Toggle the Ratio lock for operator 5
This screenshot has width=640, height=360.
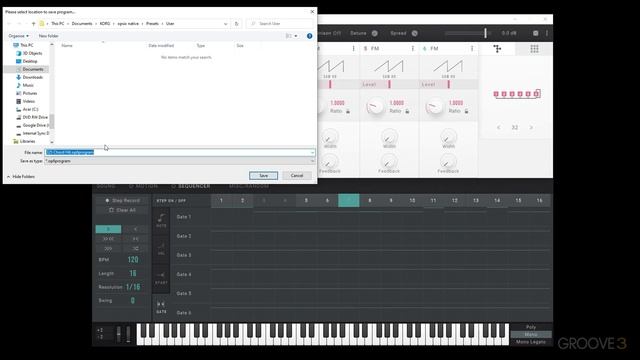(x=407, y=111)
